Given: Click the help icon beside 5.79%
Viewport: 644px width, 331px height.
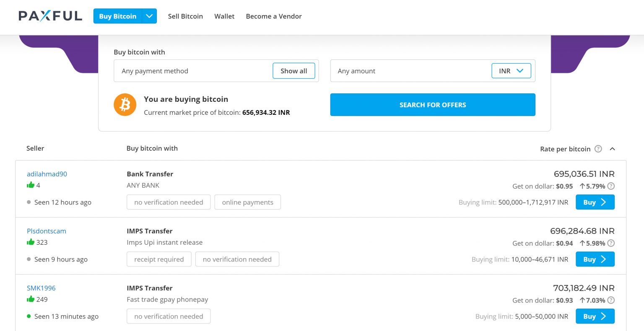Looking at the screenshot, I should 611,186.
